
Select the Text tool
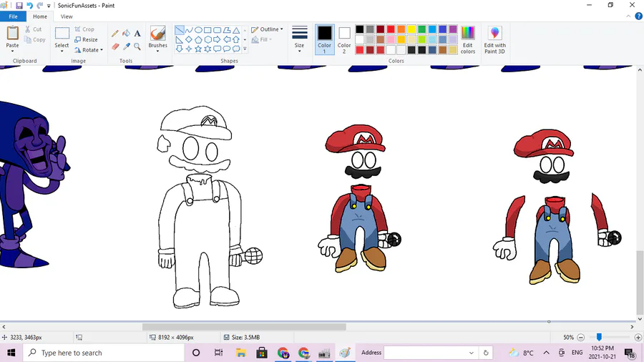coord(137,33)
